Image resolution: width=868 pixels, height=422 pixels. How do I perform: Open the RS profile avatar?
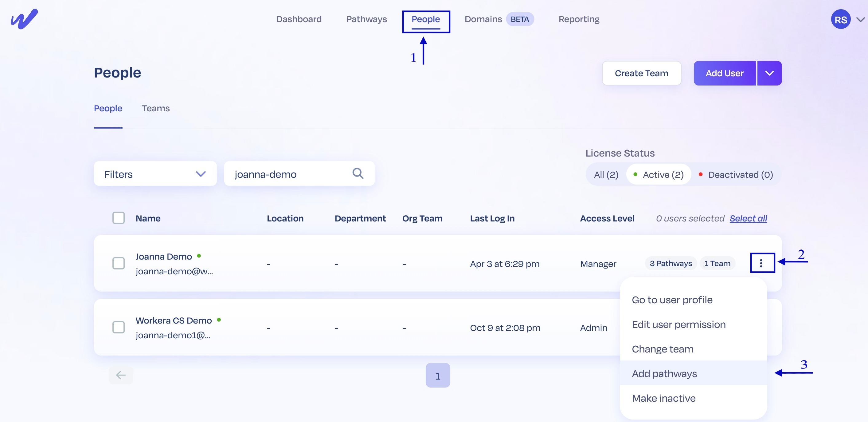[841, 19]
